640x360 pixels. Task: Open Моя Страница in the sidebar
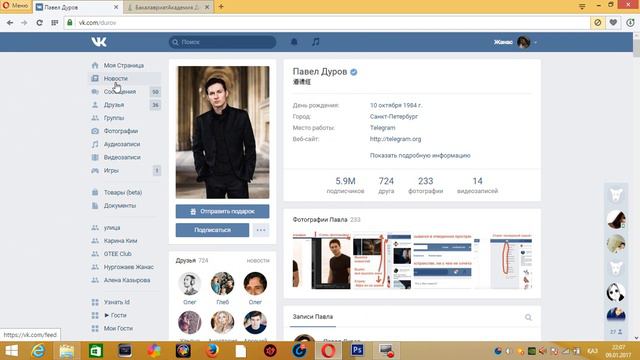(125, 65)
